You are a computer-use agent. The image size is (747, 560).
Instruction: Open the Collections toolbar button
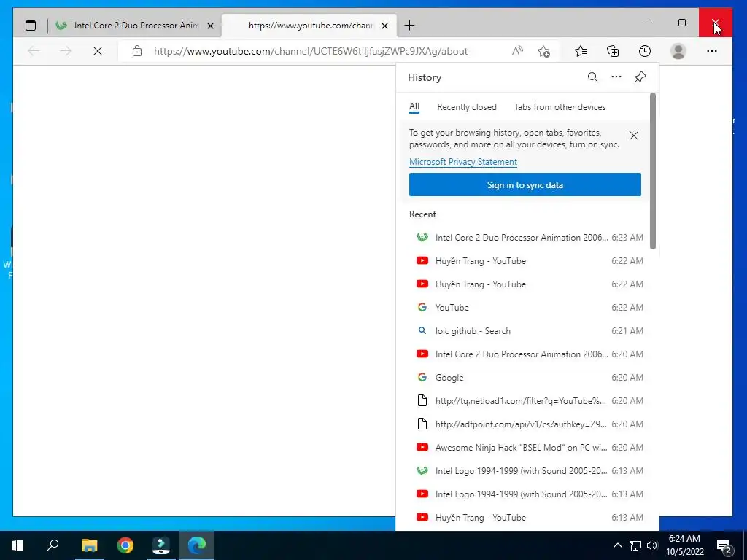613,51
